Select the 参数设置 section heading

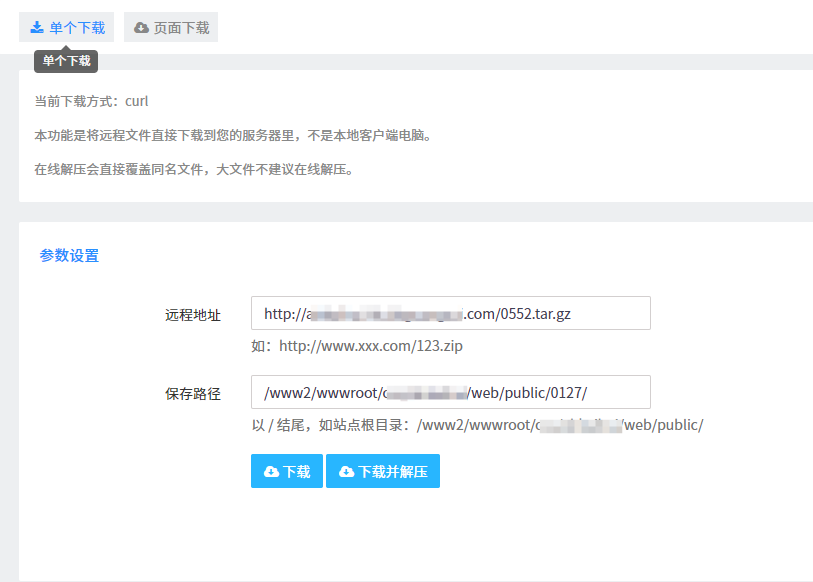pyautogui.click(x=69, y=255)
